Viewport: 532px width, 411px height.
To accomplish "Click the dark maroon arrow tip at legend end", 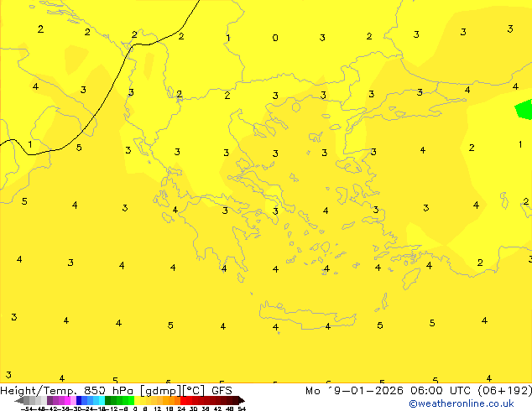I will click(242, 400).
